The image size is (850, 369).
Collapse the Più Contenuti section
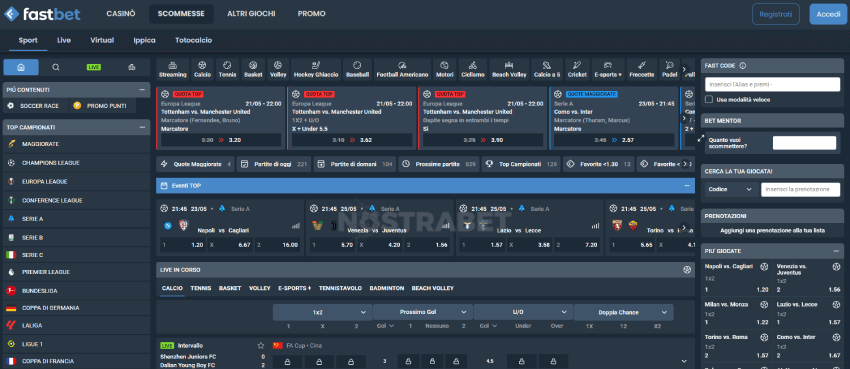point(142,89)
